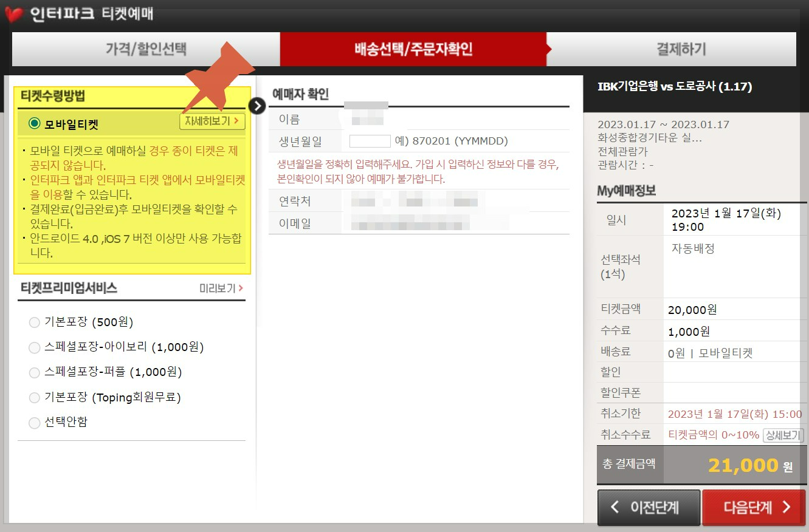This screenshot has width=809, height=532.
Task: Switch to the 가격/할인선택 step tab
Action: (x=146, y=49)
